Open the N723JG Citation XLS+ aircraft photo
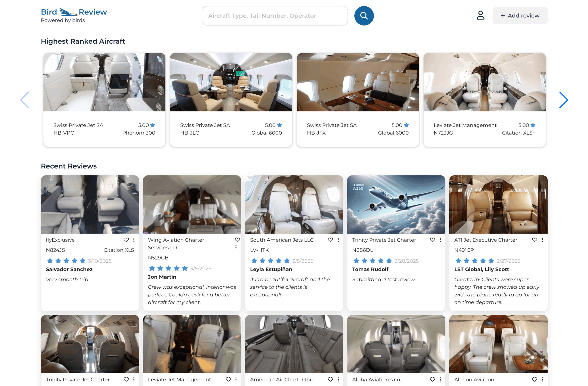The image size is (588, 386). coord(484,82)
